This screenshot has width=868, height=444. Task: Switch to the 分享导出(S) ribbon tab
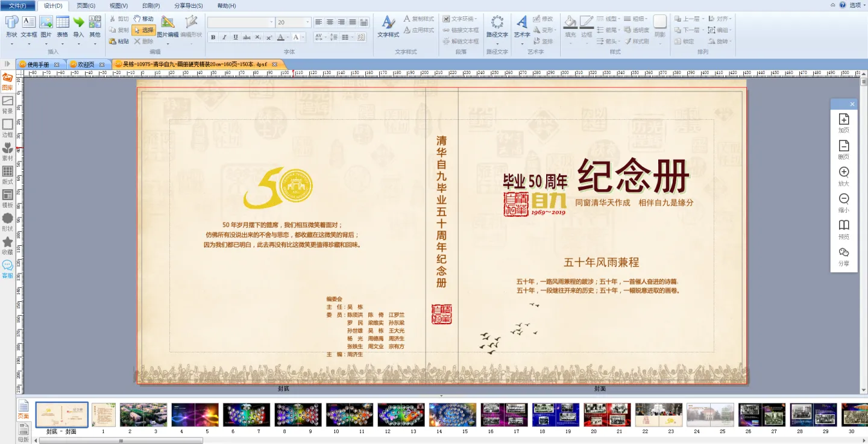[189, 5]
